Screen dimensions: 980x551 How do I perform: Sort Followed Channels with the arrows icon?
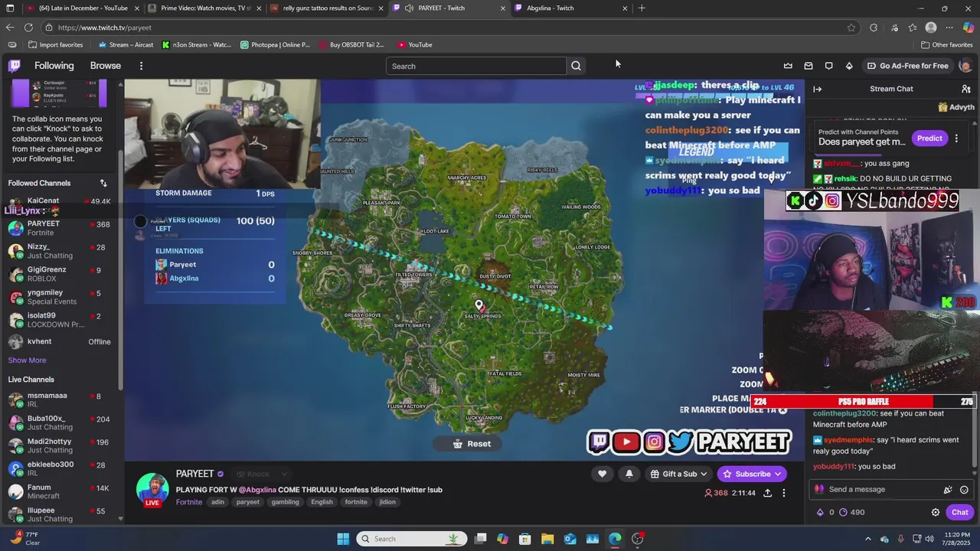pyautogui.click(x=103, y=183)
